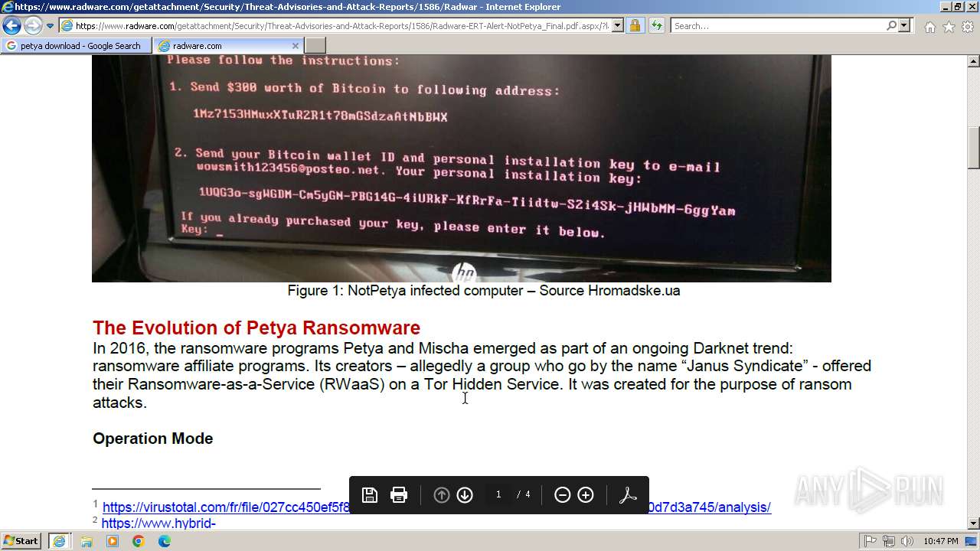
Task: Open the www.hybrid- footnote link
Action: click(x=158, y=523)
